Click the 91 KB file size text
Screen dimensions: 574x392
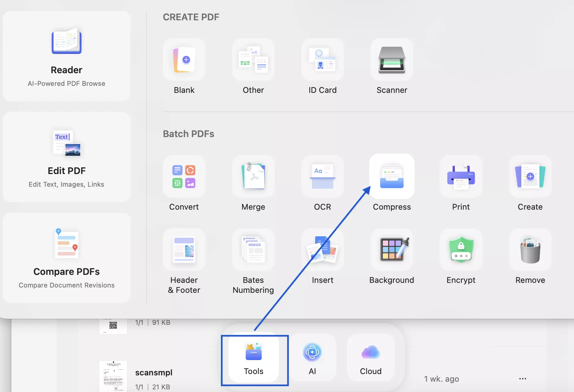click(161, 322)
